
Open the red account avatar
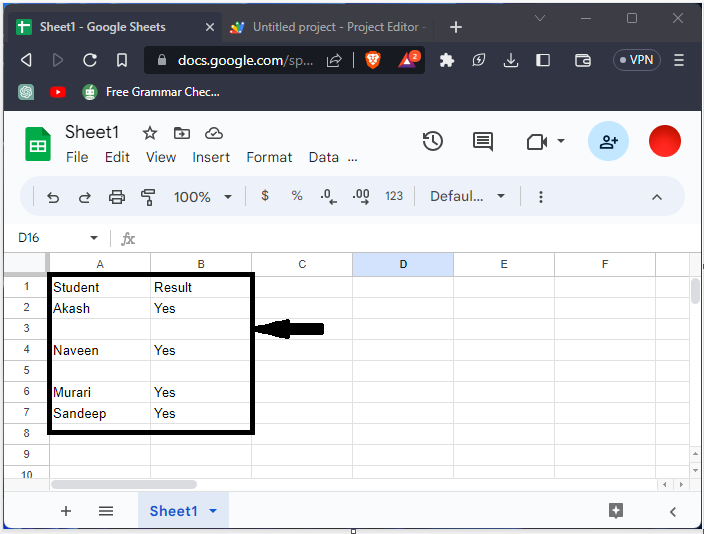point(664,141)
